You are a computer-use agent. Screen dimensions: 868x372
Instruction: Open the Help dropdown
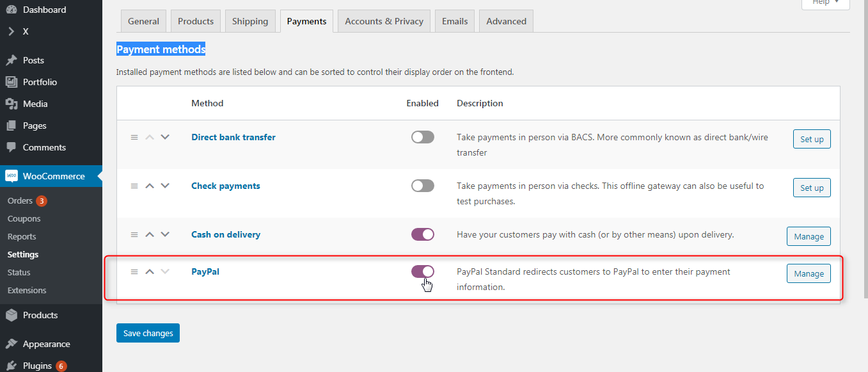tap(826, 3)
